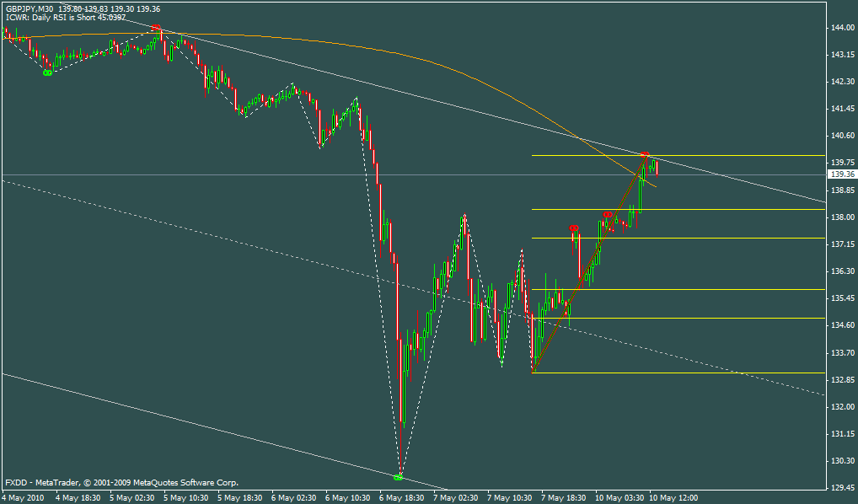Click the green marker below the 4 May low
Screen dimensions: 858x504
pyautogui.click(x=47, y=72)
